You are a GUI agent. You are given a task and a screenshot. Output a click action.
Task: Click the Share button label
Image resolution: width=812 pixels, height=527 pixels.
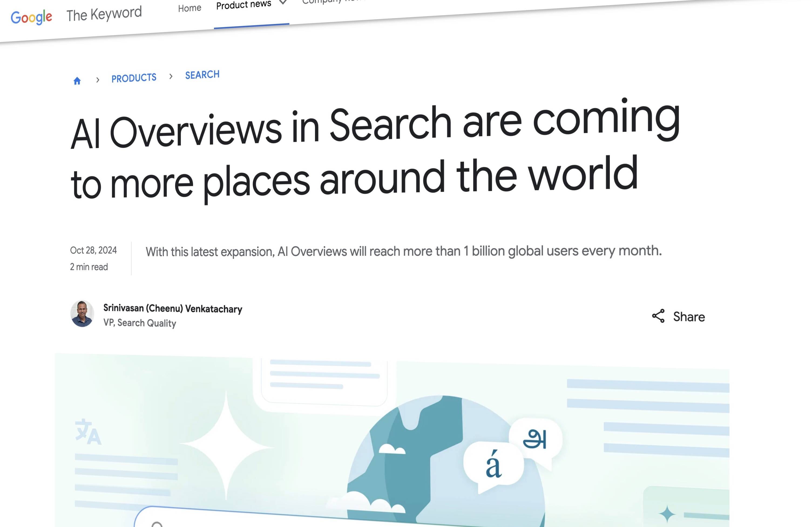tap(689, 317)
